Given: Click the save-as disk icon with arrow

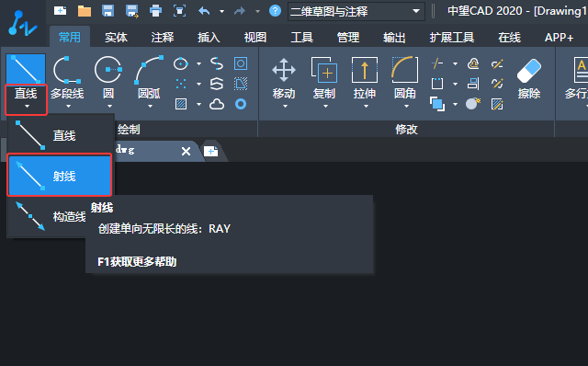Looking at the screenshot, I should 132,11.
